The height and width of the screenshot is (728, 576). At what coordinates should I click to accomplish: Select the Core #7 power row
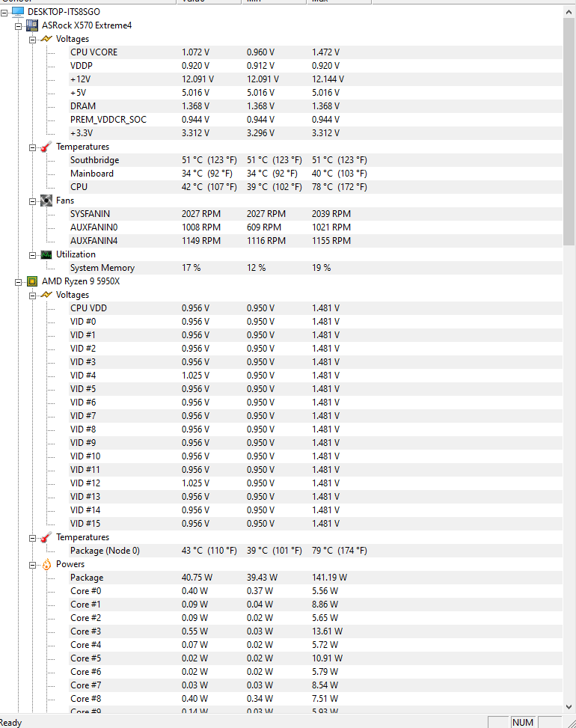click(316, 685)
